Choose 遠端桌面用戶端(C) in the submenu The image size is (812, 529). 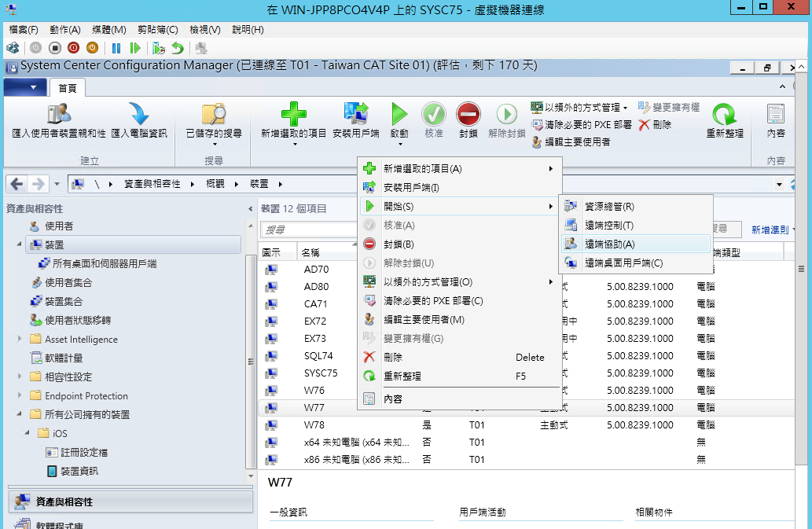(635, 263)
